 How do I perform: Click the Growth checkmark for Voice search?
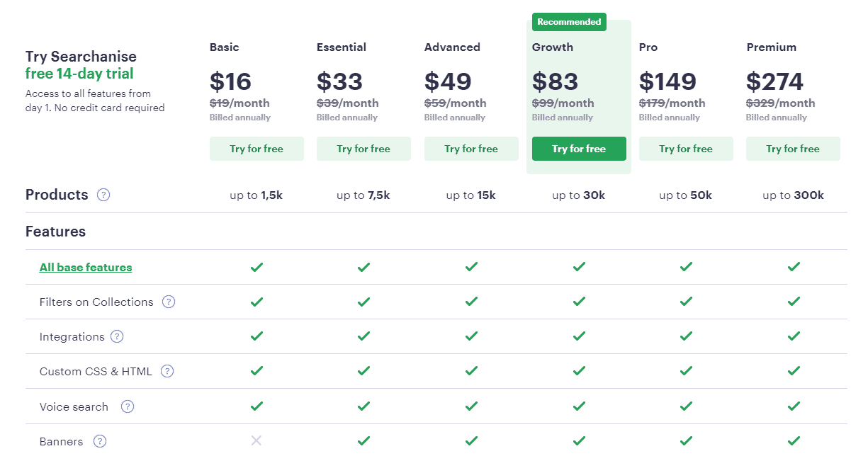coord(579,406)
